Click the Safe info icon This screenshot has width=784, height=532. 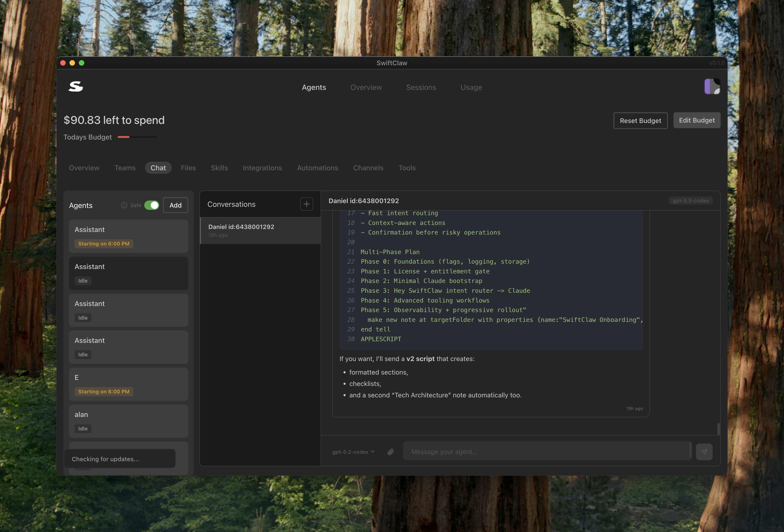[124, 205]
